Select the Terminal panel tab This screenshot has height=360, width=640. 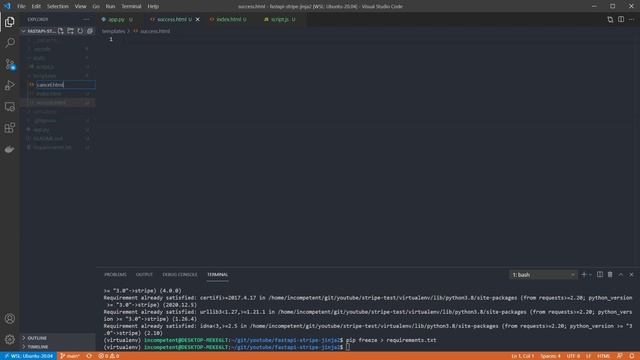tap(218, 275)
